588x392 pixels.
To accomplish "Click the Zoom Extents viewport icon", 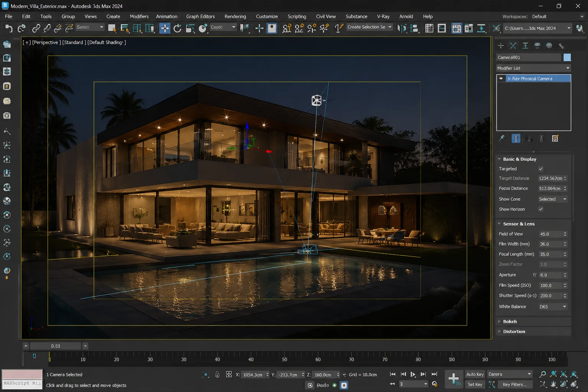I will [x=563, y=374].
